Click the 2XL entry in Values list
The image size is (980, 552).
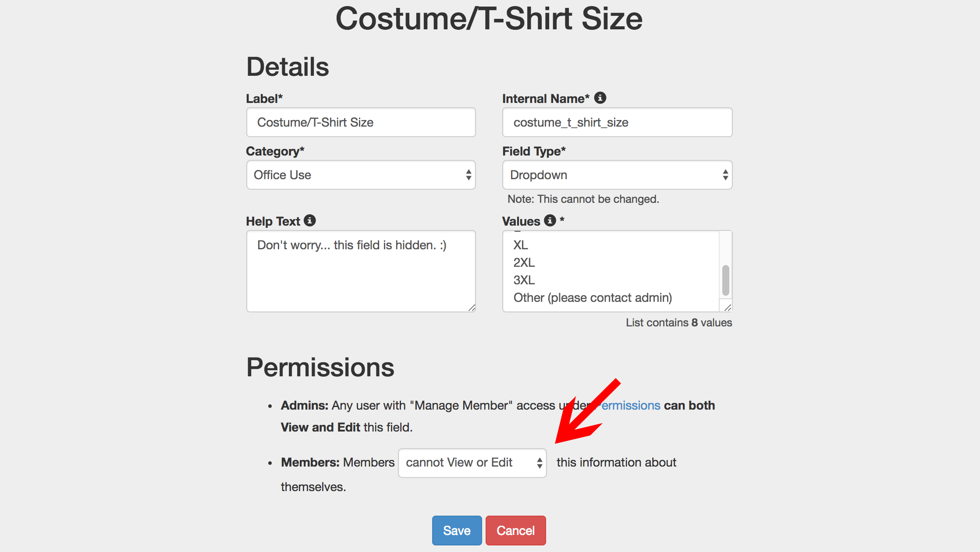point(524,262)
